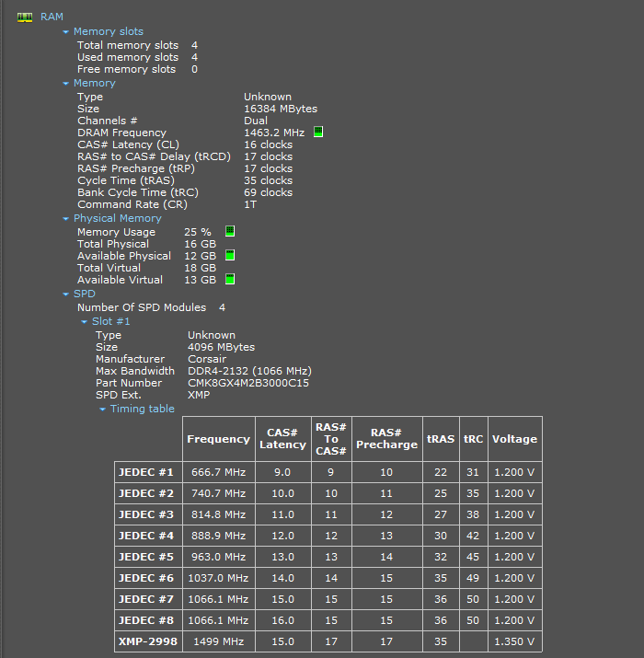The image size is (644, 658).
Task: Select the Total memory slots row
Action: tap(137, 45)
